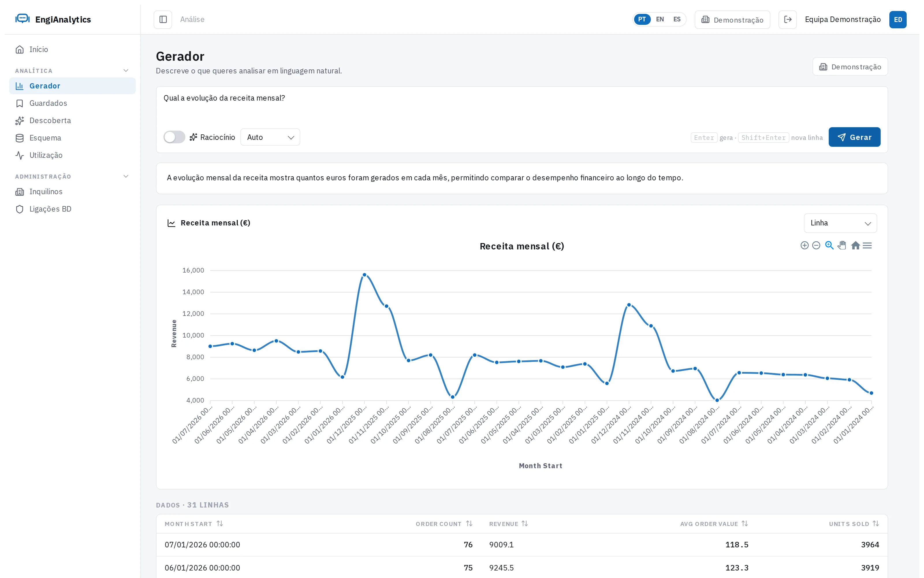Image resolution: width=924 pixels, height=578 pixels.
Task: Click order count value 75
Action: (x=468, y=568)
